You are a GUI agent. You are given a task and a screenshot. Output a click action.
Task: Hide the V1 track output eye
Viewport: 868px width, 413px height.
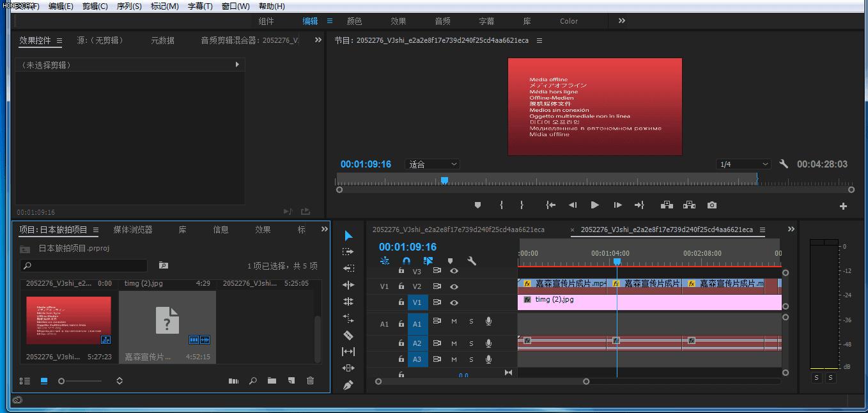(454, 302)
